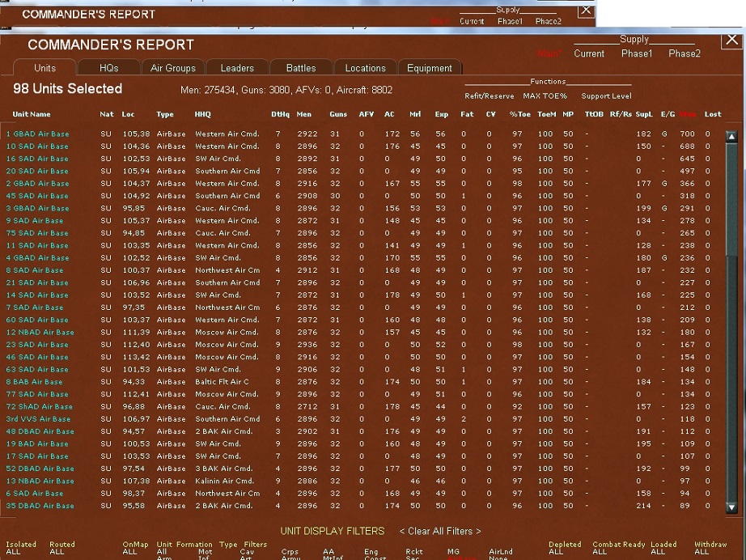The image size is (746, 560).
Task: Sort by the Mrl column header
Action: pyautogui.click(x=415, y=114)
